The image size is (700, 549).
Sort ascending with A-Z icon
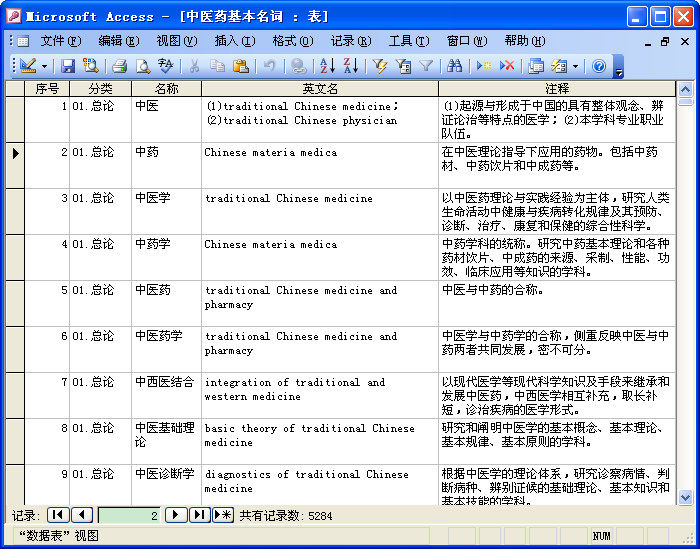pos(327,66)
